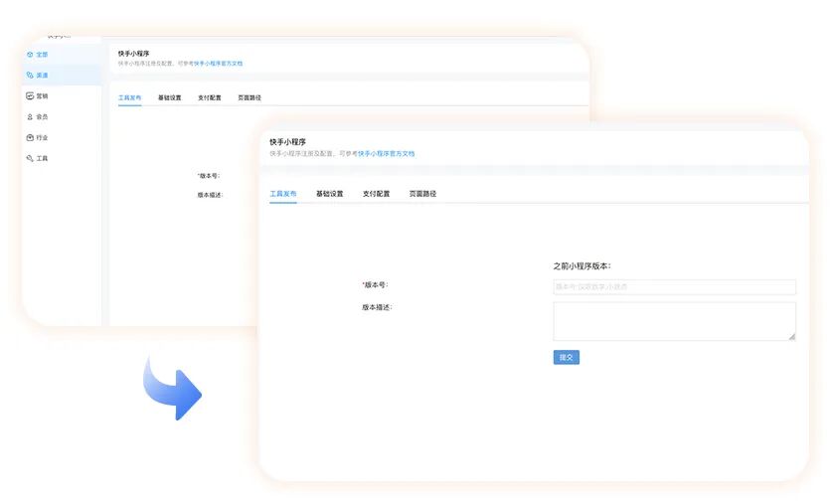Focus the 版本描述 text area

674,321
